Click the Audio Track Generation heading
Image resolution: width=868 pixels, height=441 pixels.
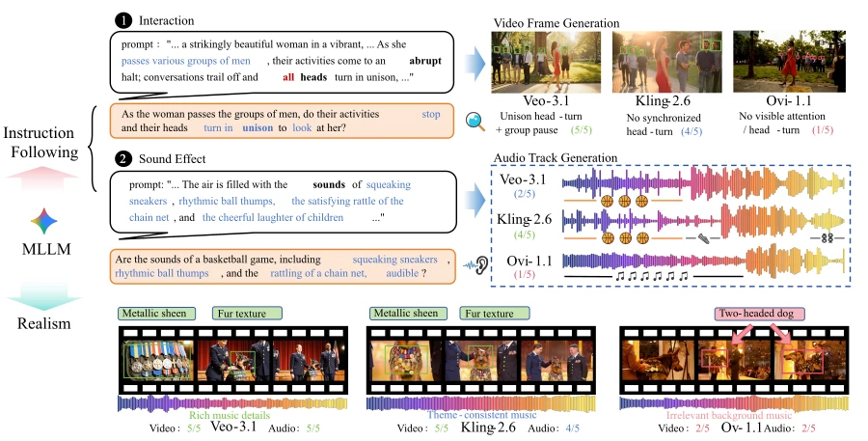556,158
